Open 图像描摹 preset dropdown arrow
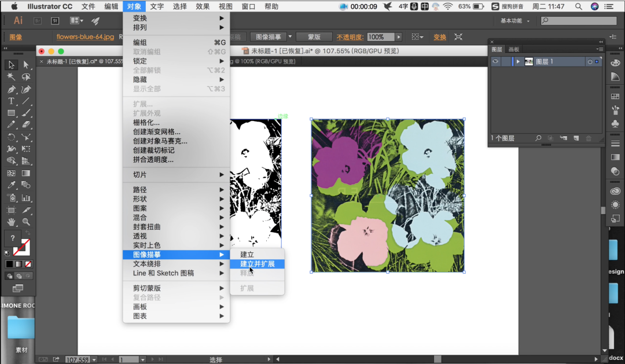This screenshot has width=625, height=364. 290,36
